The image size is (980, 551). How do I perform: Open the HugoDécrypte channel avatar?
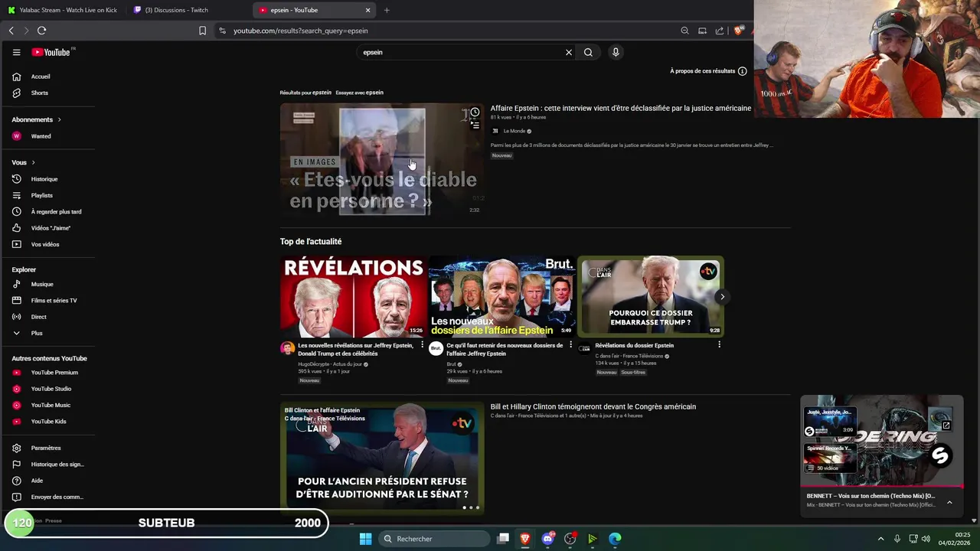pyautogui.click(x=287, y=348)
